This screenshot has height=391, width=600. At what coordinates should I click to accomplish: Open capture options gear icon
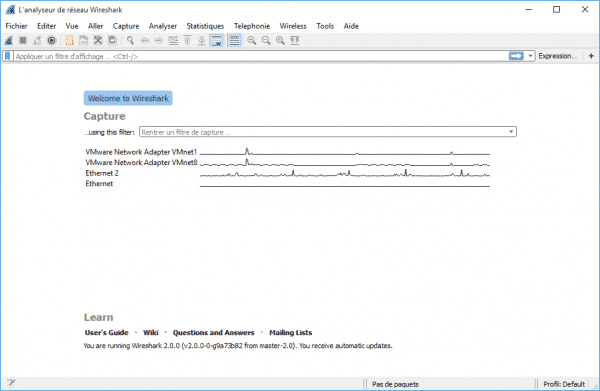[x=51, y=41]
